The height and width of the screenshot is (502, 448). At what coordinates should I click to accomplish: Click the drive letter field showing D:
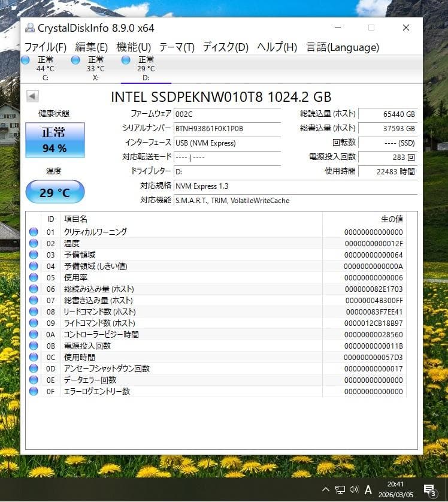pyautogui.click(x=227, y=171)
